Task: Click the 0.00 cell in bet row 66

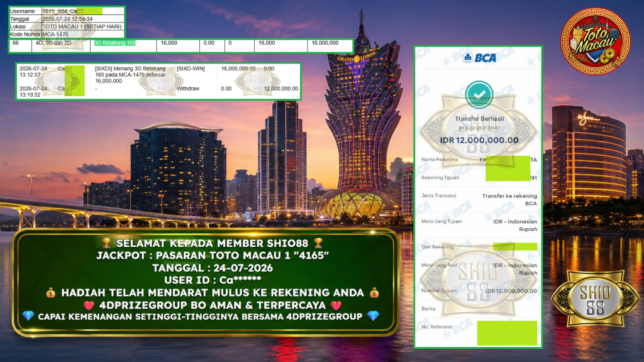Action: (x=209, y=43)
